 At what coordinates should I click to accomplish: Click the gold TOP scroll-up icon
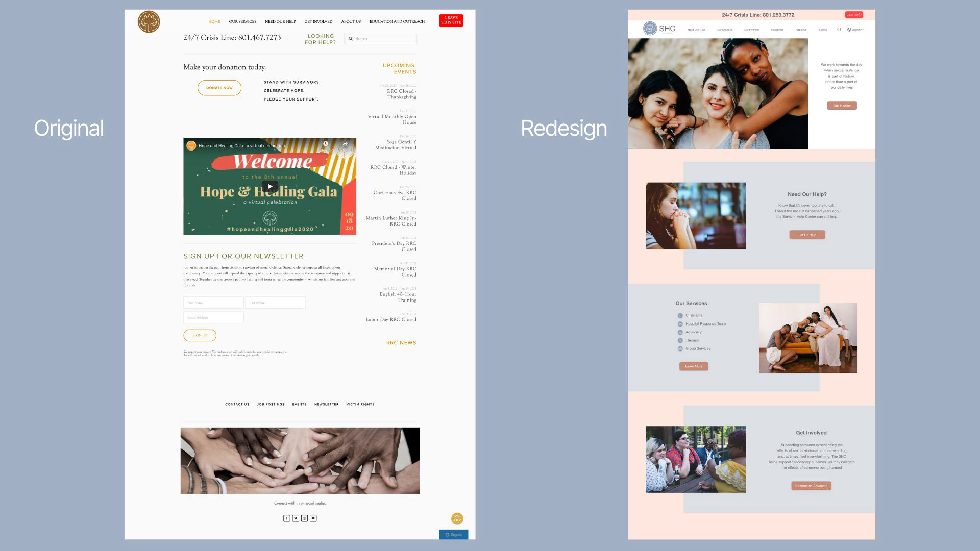point(457,519)
